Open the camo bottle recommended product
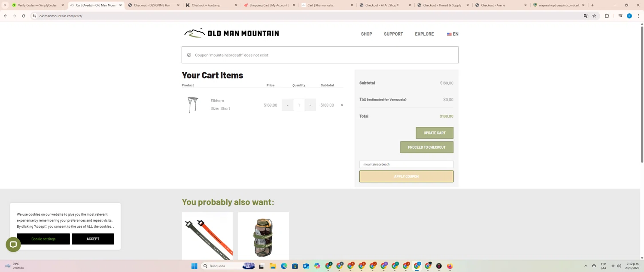Screen dimensions: 644x272 pos(264,236)
